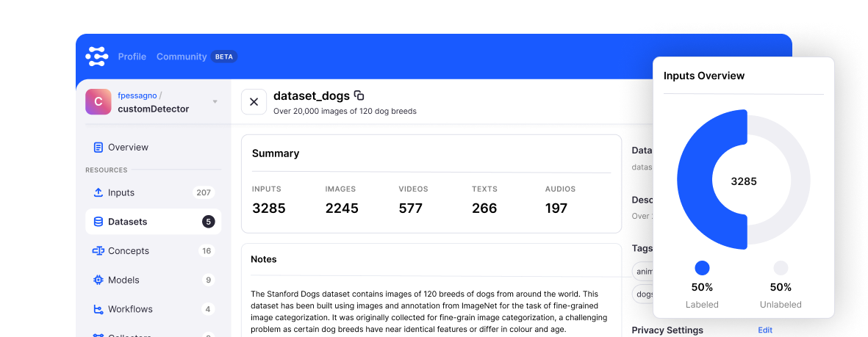Click the Overview sidebar icon

98,148
